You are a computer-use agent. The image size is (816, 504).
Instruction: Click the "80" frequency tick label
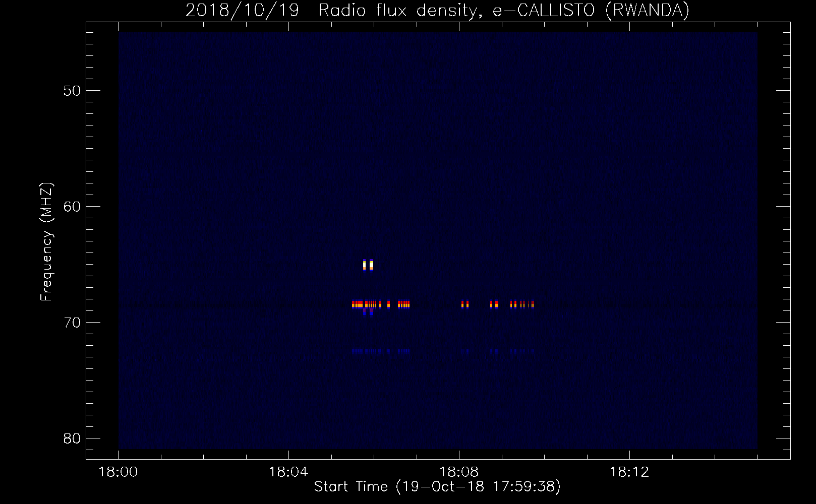coord(72,438)
